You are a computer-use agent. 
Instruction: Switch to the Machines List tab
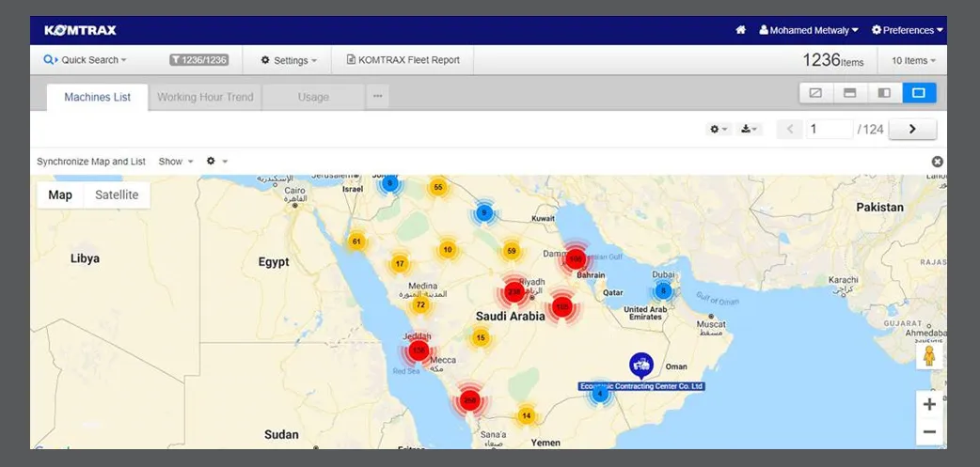pos(98,98)
